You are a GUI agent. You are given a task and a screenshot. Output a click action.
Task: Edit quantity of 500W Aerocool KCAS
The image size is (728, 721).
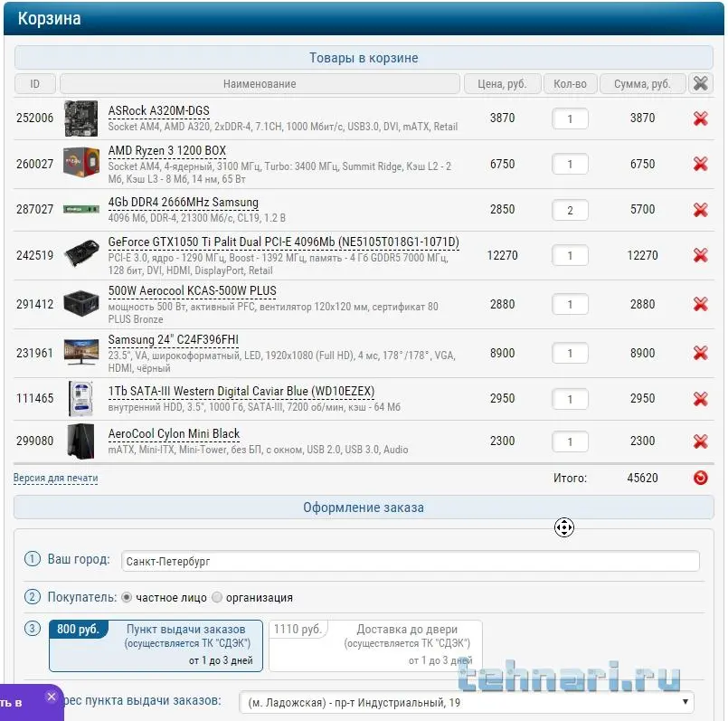click(x=570, y=304)
